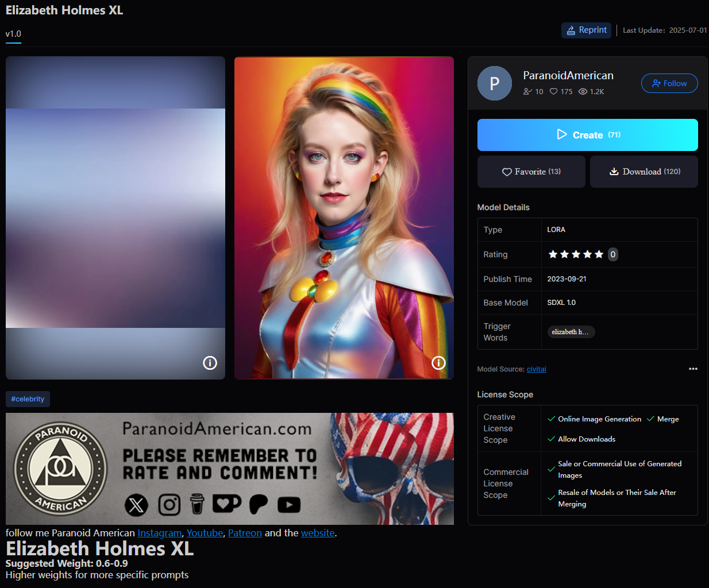Click the Online Image Generation checkmark
This screenshot has width=709, height=588.
coord(552,419)
